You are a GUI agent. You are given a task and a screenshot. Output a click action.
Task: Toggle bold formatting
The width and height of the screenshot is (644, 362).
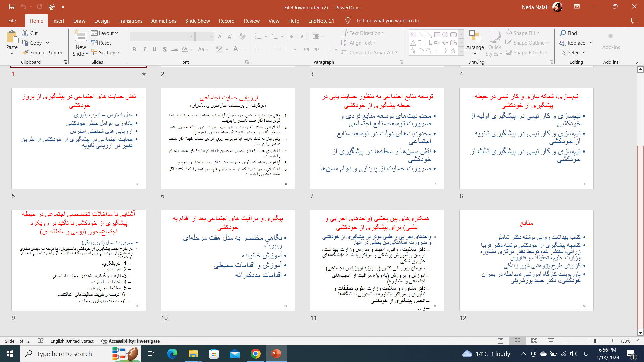(x=134, y=49)
